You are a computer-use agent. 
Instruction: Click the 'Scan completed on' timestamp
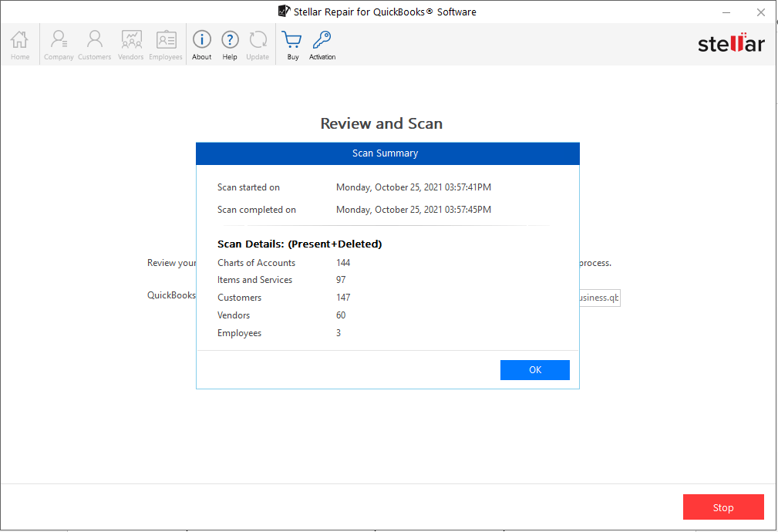(413, 210)
